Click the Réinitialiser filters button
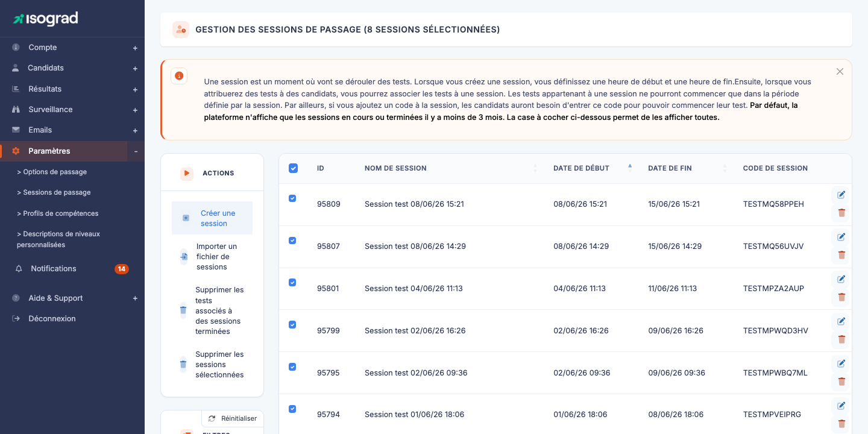868x434 pixels. [233, 418]
